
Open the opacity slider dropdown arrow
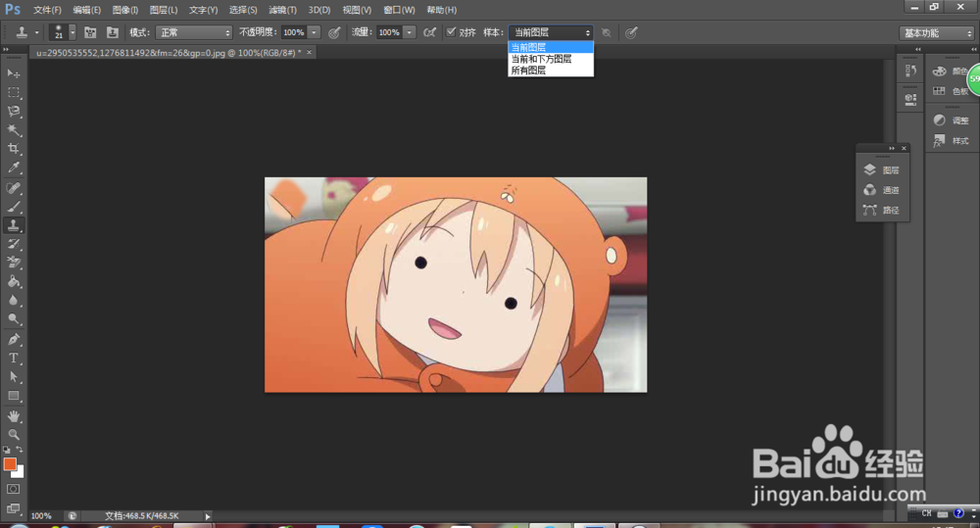(x=314, y=32)
